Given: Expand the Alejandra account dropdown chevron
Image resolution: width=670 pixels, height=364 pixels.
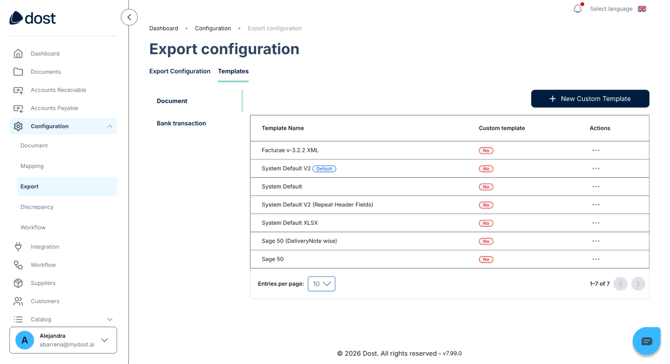Looking at the screenshot, I should coord(105,340).
